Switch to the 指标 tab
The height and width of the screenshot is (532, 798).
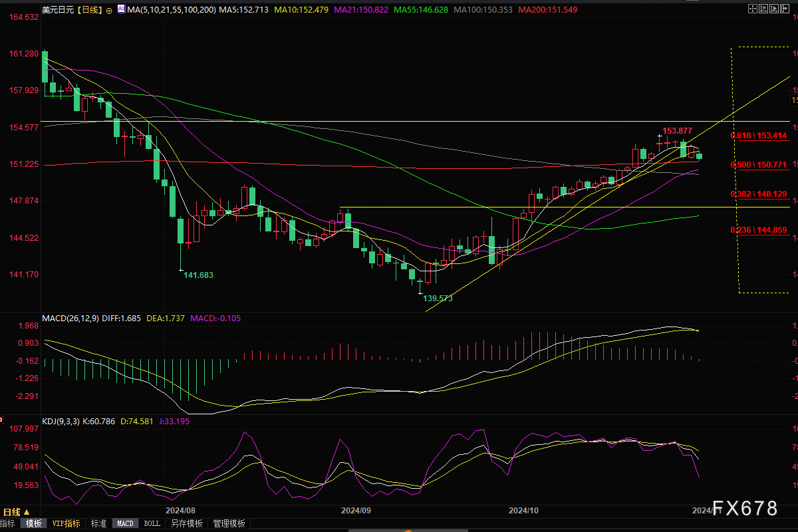[x=8, y=523]
